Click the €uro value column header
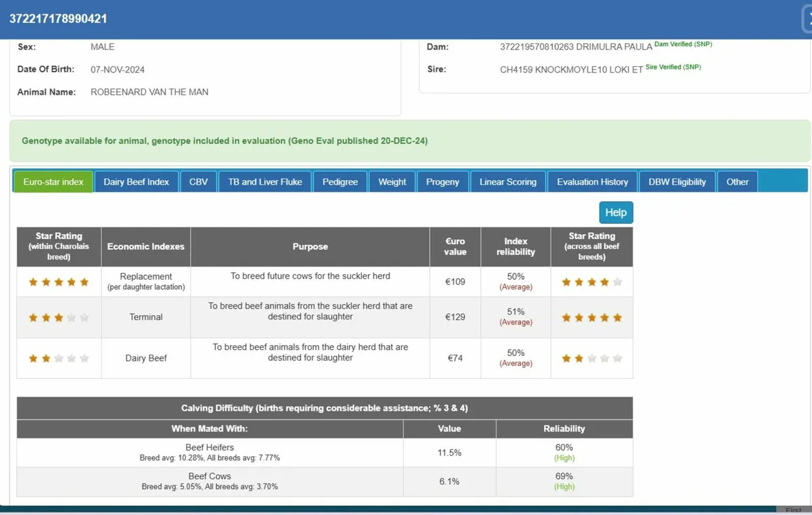This screenshot has width=812, height=515. (455, 247)
